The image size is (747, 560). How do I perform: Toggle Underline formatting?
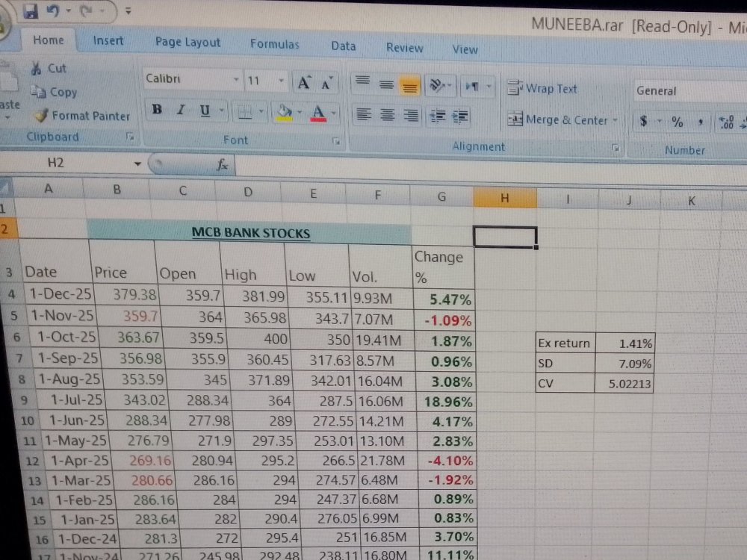205,111
